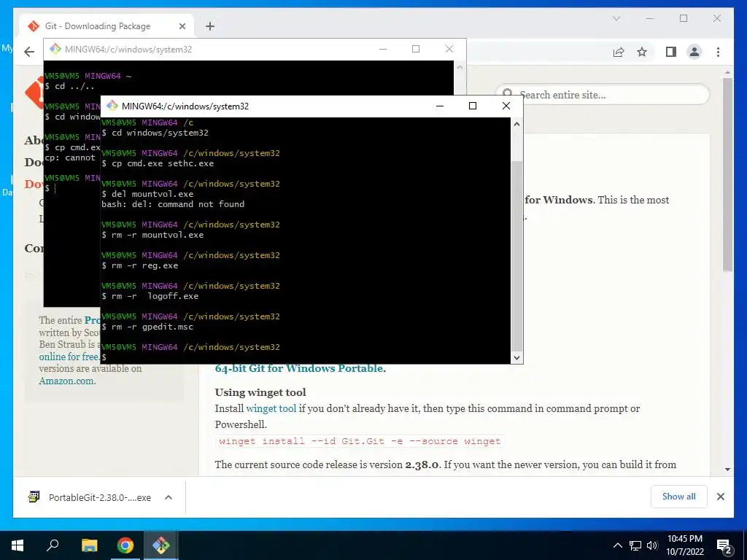Open the volume tray icon

click(x=652, y=545)
